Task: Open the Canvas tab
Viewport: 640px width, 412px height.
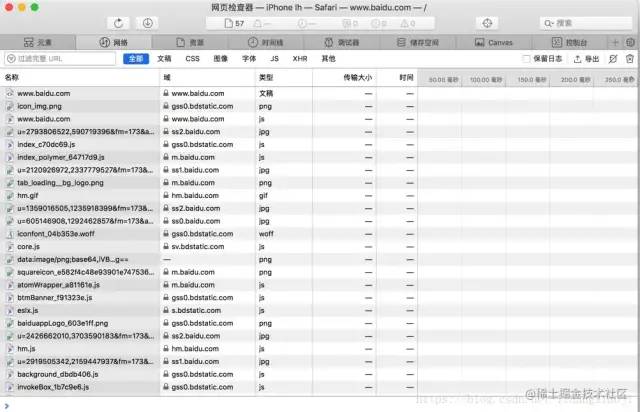Action: 494,42
